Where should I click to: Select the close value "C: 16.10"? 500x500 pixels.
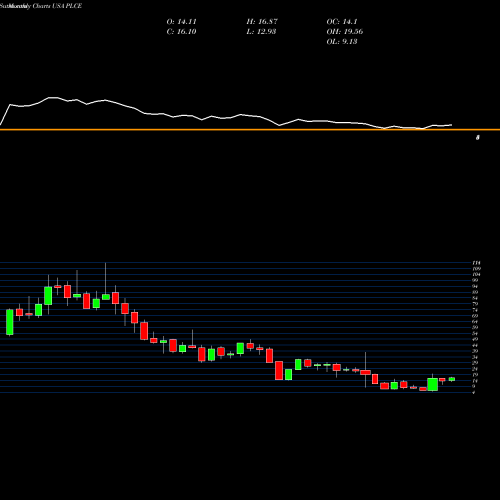pos(182,32)
